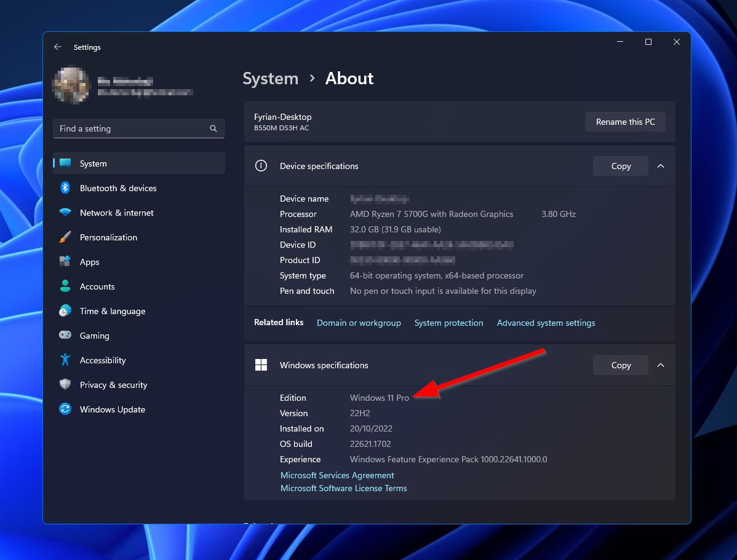Image resolution: width=737 pixels, height=560 pixels.
Task: Go to Time & language settings
Action: (112, 311)
